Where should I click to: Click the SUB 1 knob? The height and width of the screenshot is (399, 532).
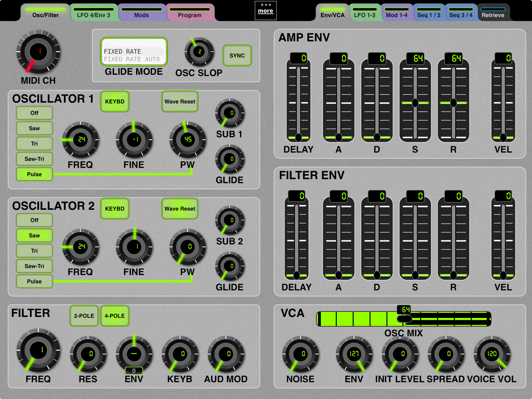(230, 113)
